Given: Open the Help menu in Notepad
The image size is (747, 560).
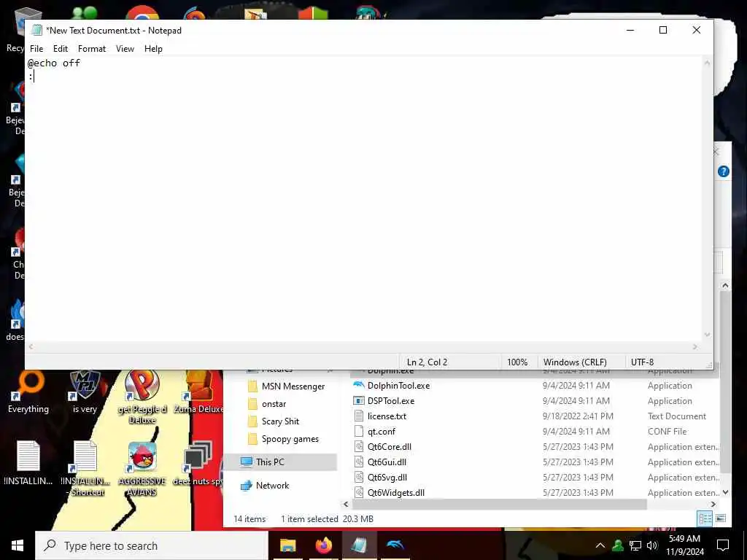Looking at the screenshot, I should pyautogui.click(x=153, y=49).
